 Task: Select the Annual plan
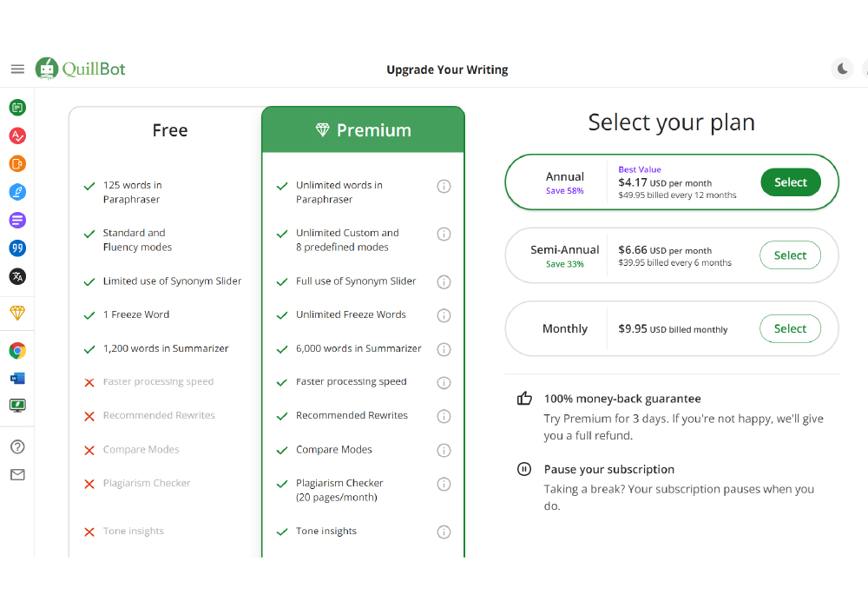click(790, 182)
